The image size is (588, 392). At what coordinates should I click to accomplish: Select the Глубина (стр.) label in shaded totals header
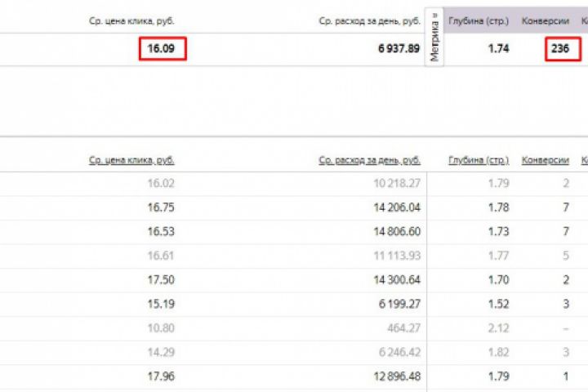click(x=479, y=21)
